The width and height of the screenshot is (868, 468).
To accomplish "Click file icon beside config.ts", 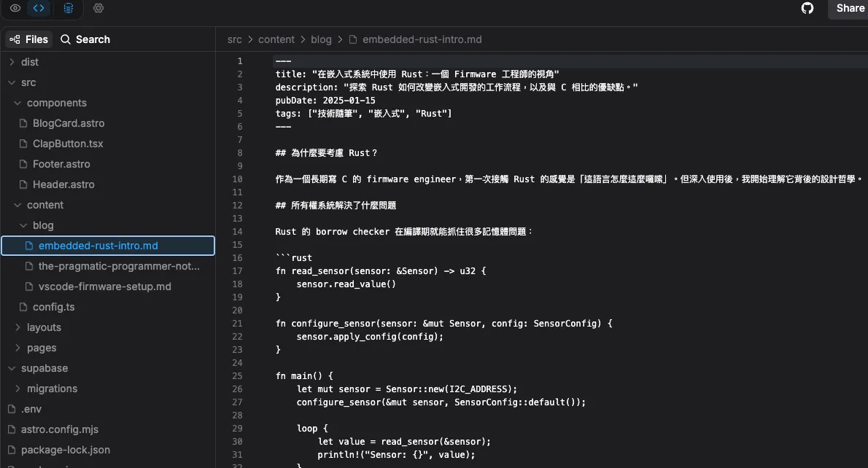I will point(23,307).
